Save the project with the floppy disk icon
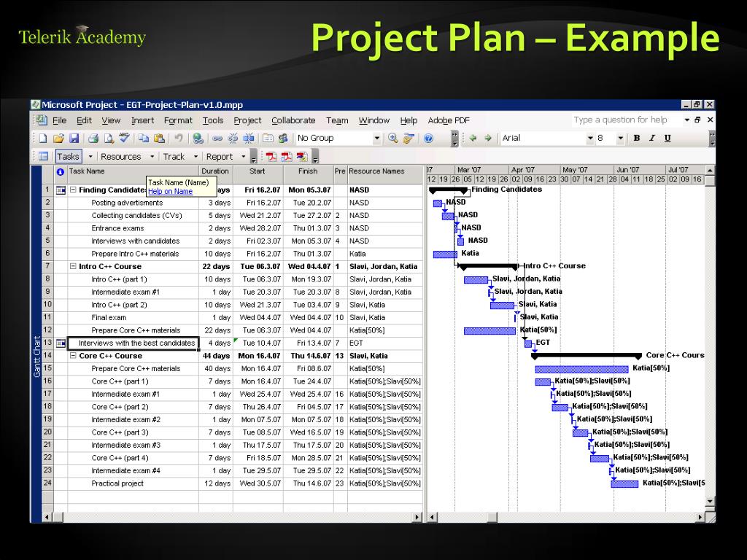 click(x=74, y=138)
